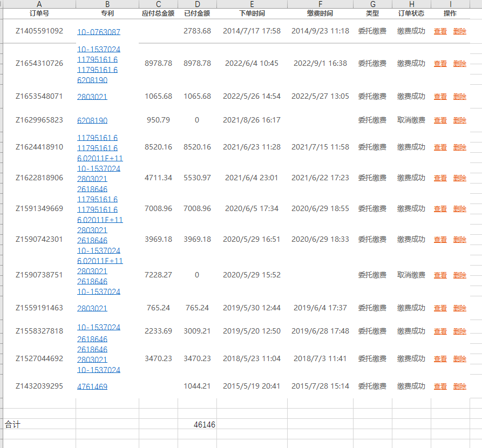Click 删除 for order Z1591349669

[x=460, y=209]
